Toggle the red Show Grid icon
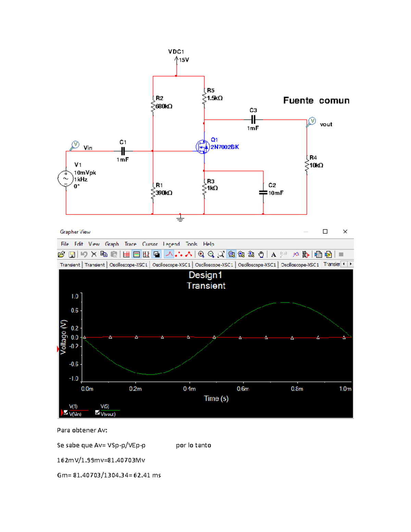Viewport: 411px width, 532px height. [126, 254]
